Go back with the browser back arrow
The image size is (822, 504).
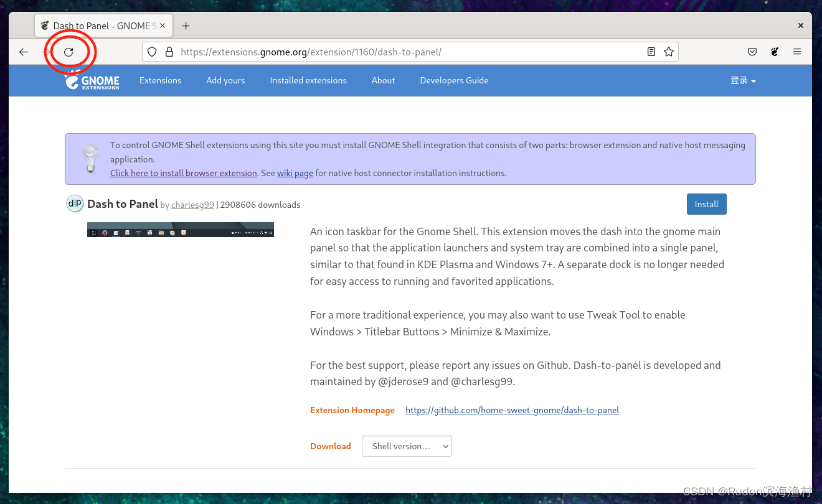pos(24,52)
